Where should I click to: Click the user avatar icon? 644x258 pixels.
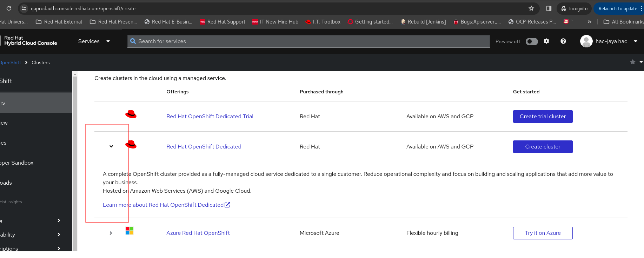point(586,41)
